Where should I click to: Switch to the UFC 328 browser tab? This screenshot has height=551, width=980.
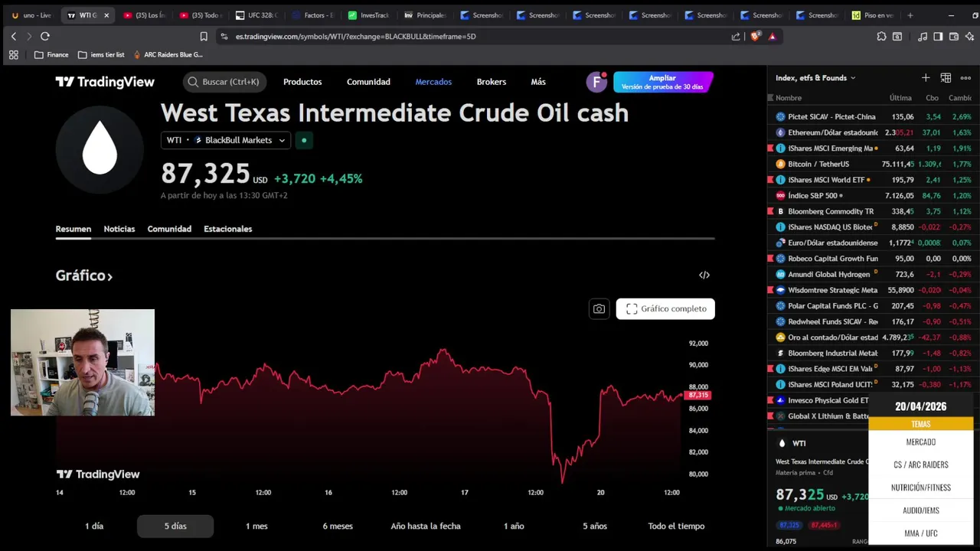(x=256, y=15)
